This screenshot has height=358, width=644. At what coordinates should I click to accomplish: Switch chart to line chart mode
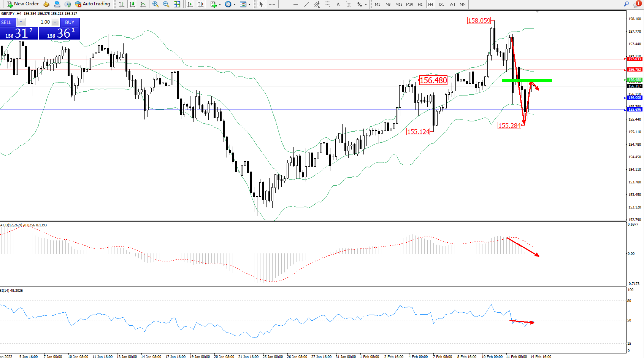pos(143,4)
